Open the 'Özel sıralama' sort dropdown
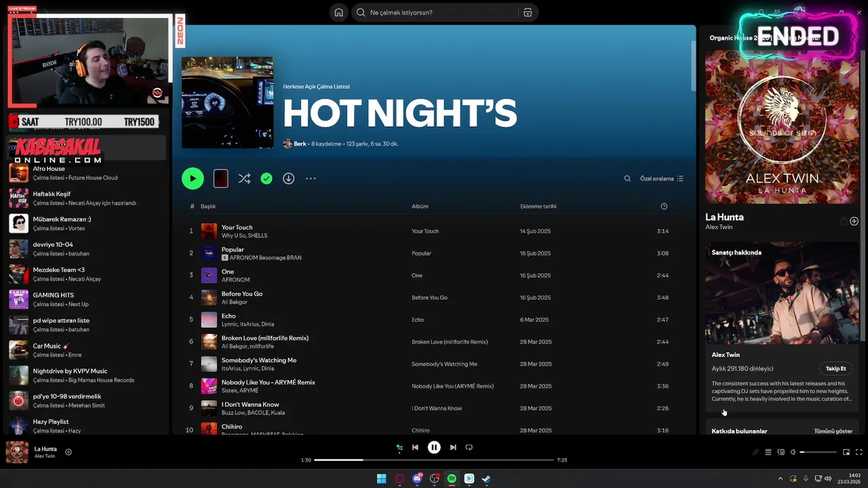This screenshot has height=488, width=868. tap(662, 178)
